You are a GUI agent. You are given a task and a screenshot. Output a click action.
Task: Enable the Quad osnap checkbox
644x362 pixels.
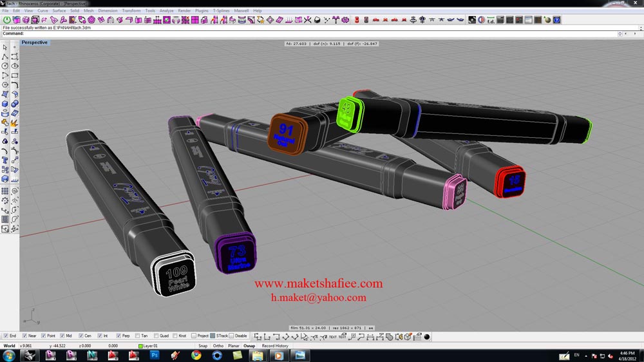point(156,336)
